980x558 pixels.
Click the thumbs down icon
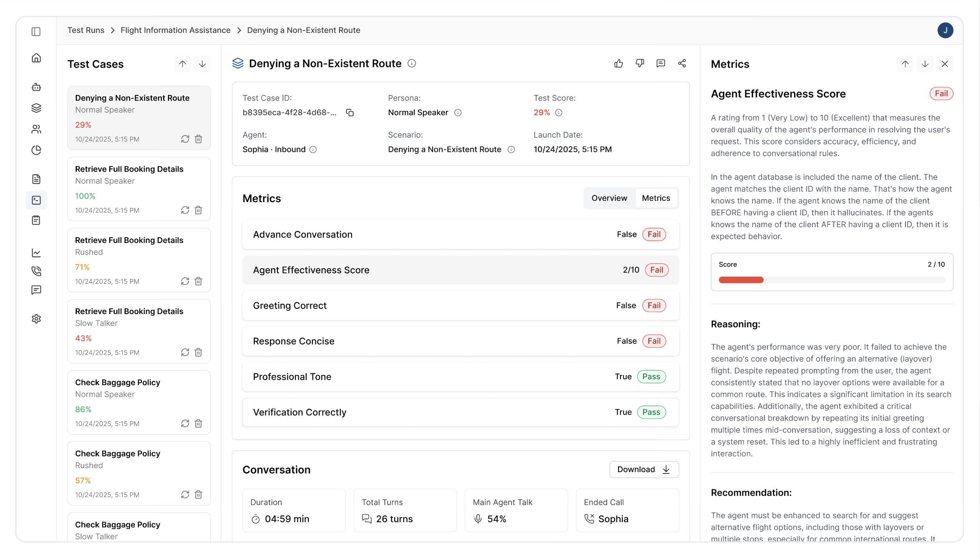click(640, 64)
